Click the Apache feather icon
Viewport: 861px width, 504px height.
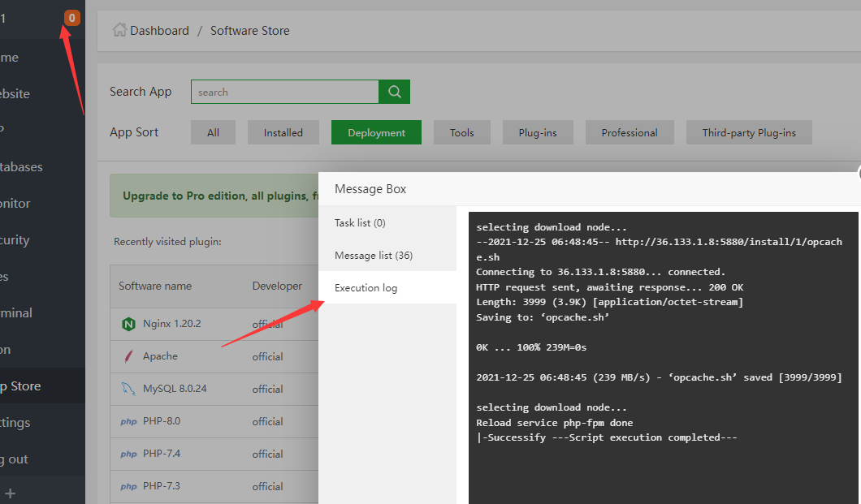[128, 356]
